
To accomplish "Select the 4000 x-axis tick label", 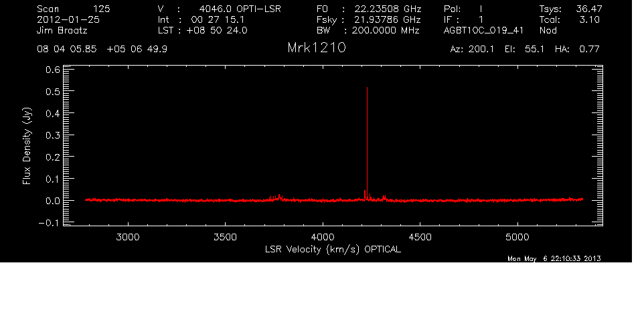I will pyautogui.click(x=323, y=237).
